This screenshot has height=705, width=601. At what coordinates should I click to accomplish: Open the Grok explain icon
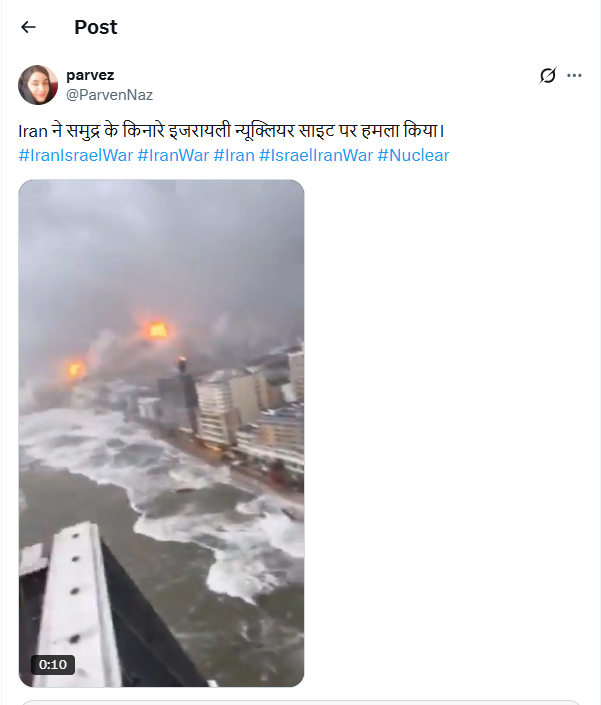[x=548, y=75]
